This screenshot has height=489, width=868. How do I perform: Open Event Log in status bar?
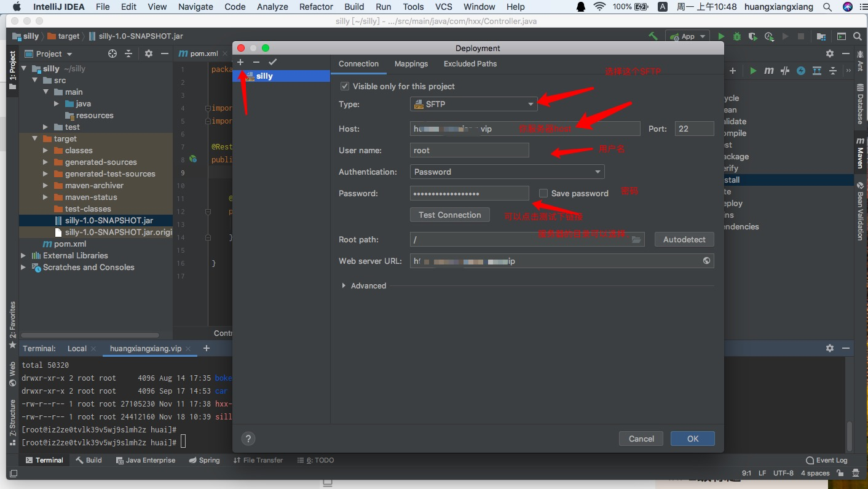pyautogui.click(x=826, y=460)
